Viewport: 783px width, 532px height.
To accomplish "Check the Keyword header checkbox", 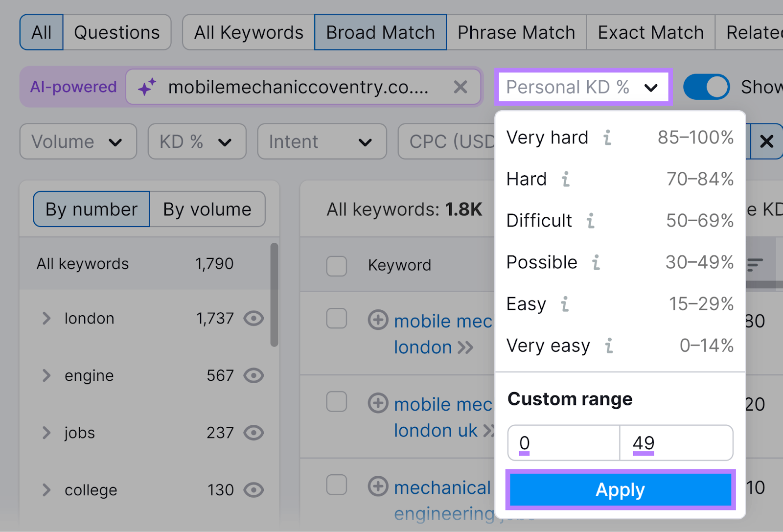I will tap(336, 266).
